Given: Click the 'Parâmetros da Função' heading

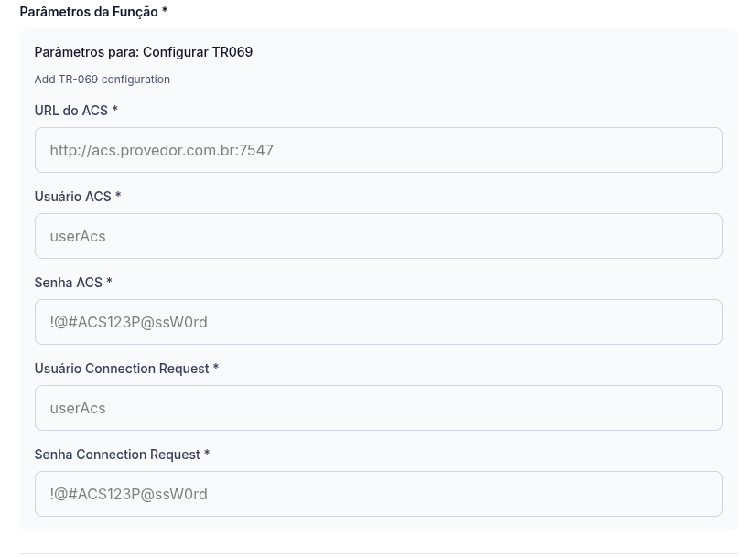Looking at the screenshot, I should point(89,12).
